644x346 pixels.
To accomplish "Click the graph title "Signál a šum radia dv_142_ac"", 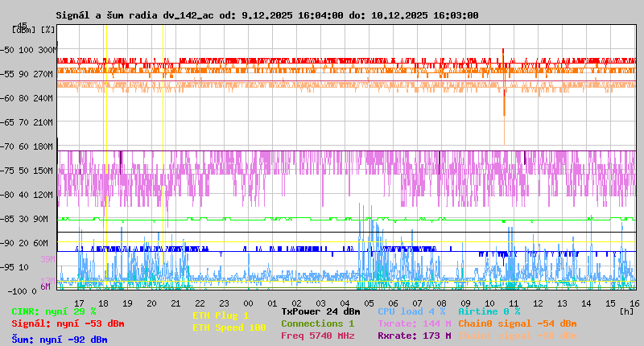I will point(134,15).
